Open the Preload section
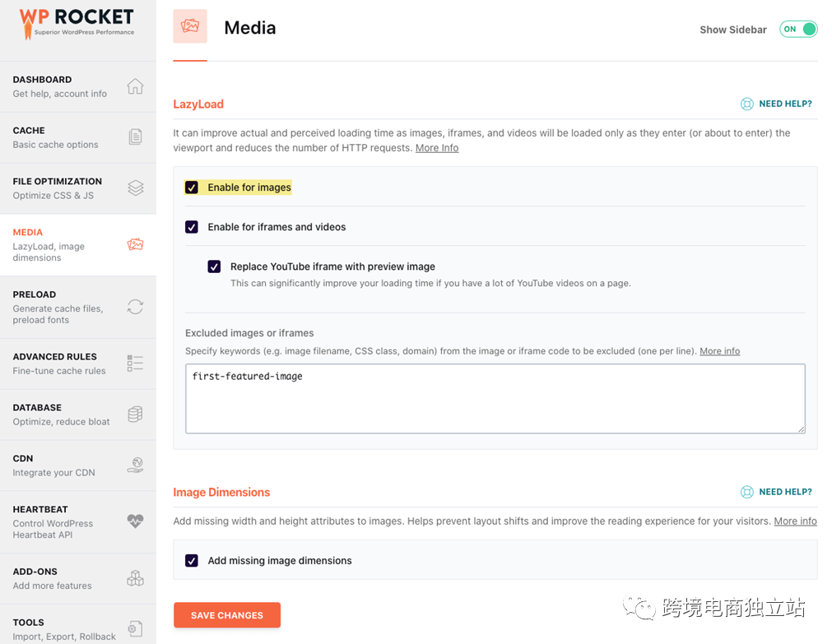 78,307
